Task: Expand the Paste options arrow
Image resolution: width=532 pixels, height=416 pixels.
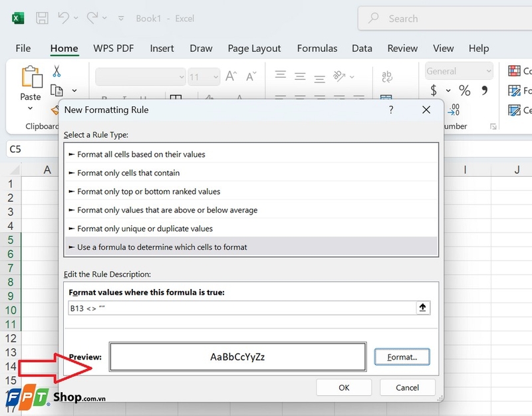Action: pos(30,108)
